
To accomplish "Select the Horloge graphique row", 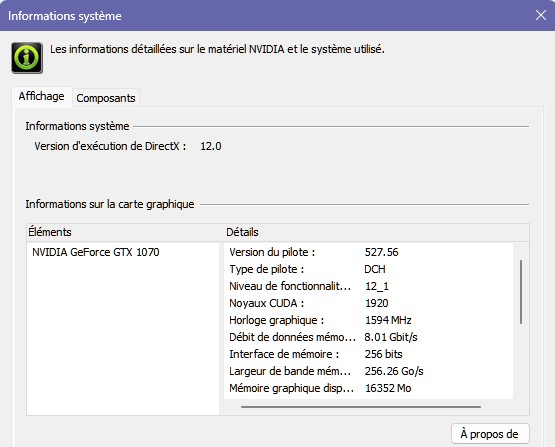I will pos(368,320).
